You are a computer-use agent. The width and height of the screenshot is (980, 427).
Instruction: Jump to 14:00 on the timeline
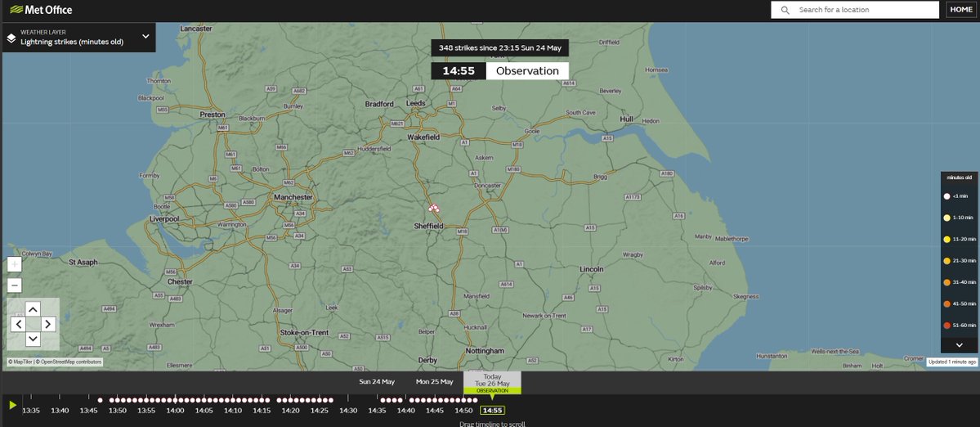[x=175, y=411]
